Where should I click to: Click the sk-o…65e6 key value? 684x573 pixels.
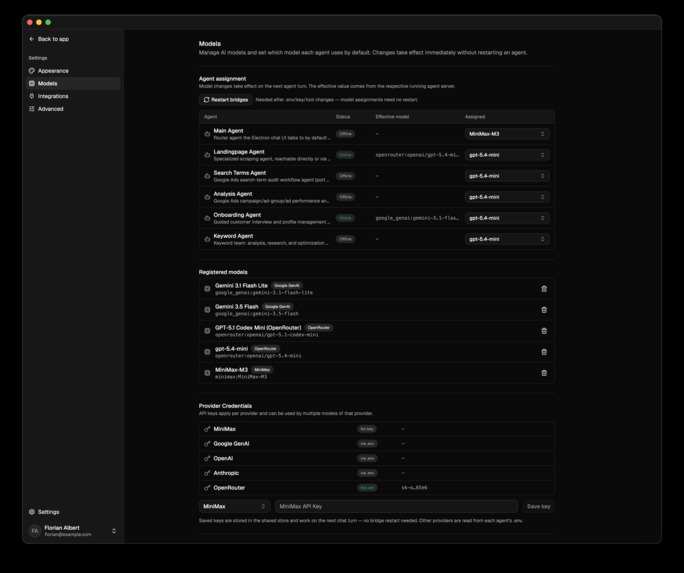click(414, 488)
